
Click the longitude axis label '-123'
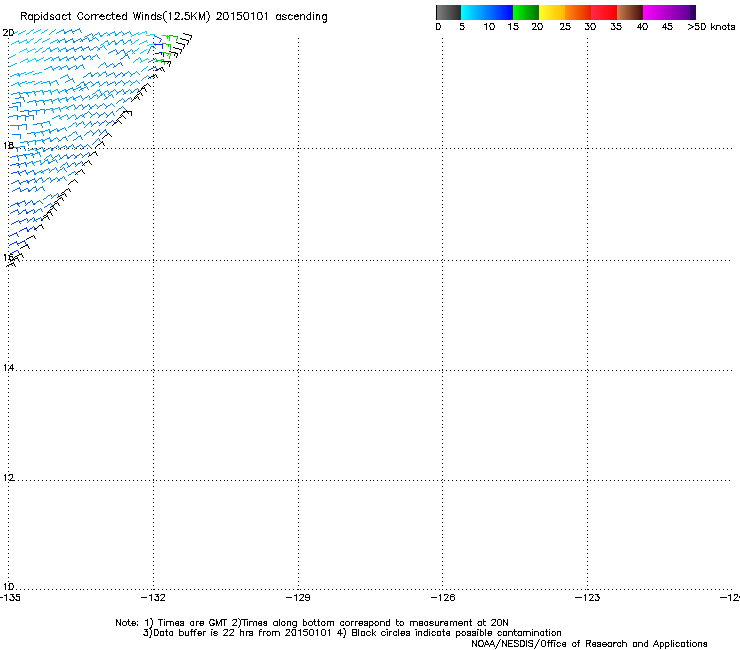point(588,598)
